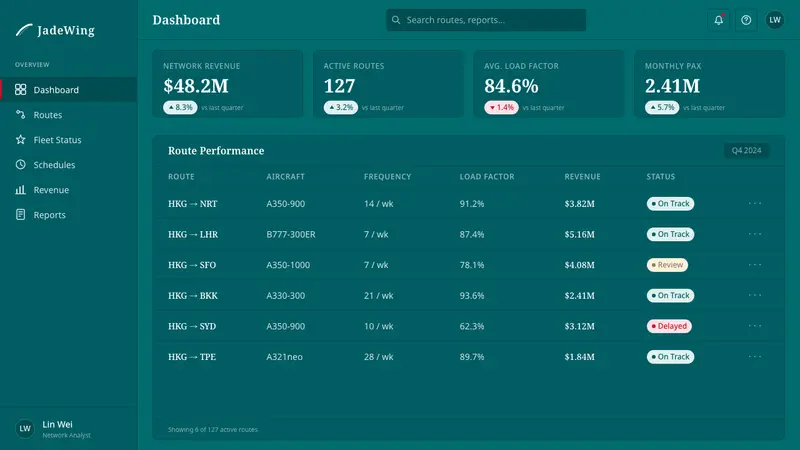Viewport: 800px width, 450px height.
Task: Click the 1.4% load factor decline badge
Action: click(502, 108)
